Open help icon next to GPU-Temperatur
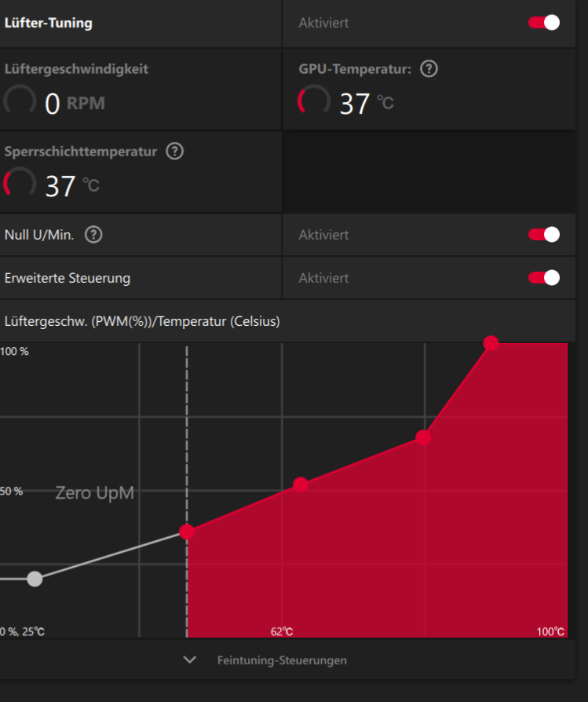This screenshot has height=702, width=588. click(x=429, y=69)
